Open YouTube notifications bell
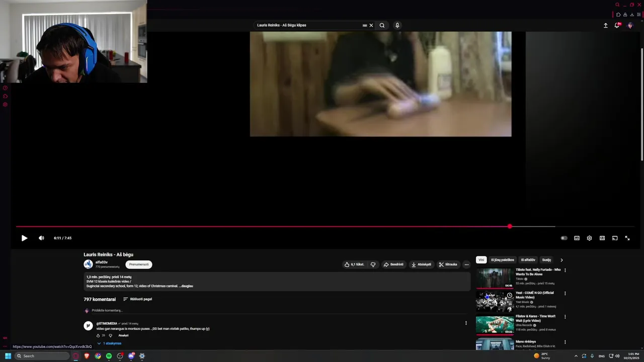The height and width of the screenshot is (362, 644). (x=617, y=25)
